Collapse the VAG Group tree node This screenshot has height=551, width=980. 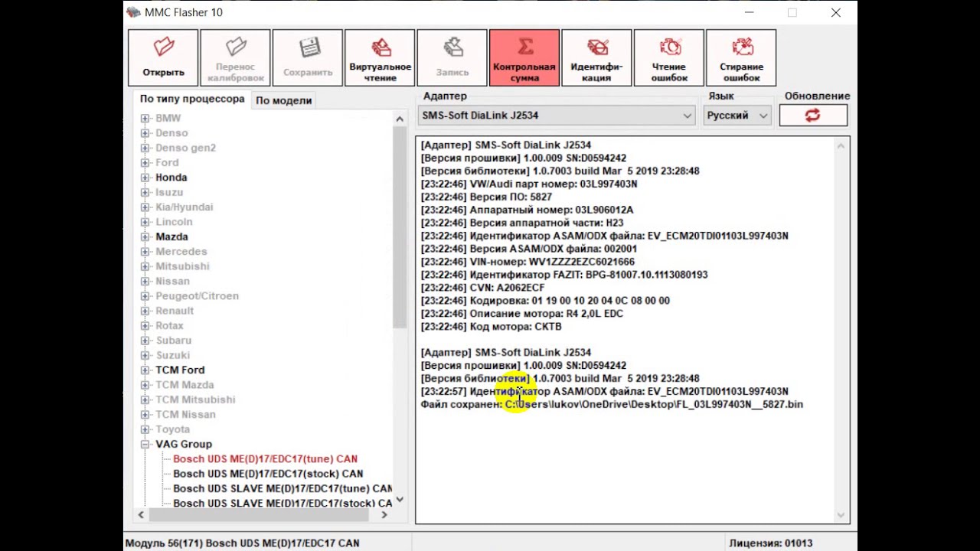click(x=145, y=445)
